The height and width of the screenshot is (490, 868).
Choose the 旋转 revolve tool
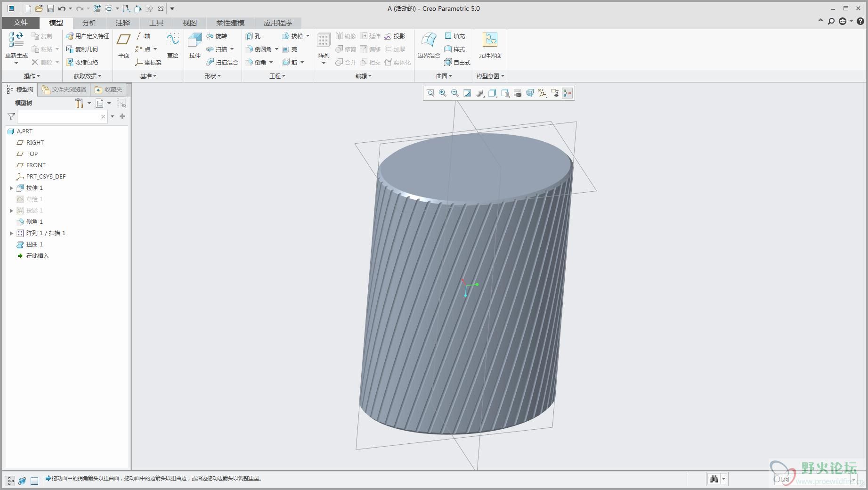(217, 36)
